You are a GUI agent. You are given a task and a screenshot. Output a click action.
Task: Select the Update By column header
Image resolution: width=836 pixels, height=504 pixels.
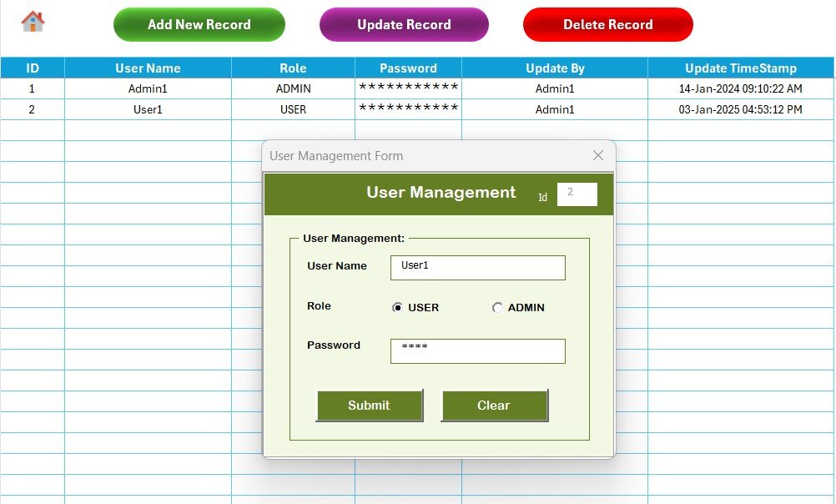[x=553, y=68]
